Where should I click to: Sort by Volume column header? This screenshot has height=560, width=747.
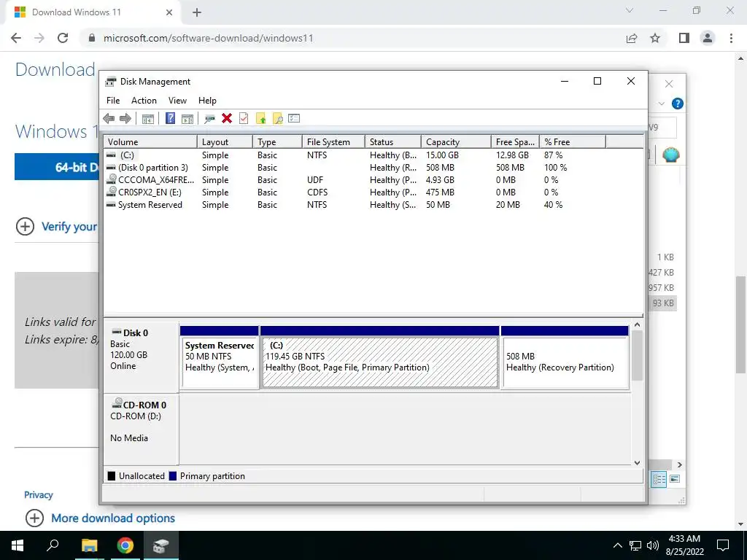[150, 142]
